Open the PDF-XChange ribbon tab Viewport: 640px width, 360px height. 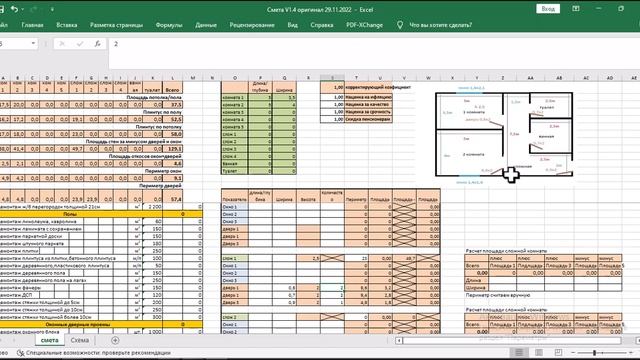coord(364,25)
